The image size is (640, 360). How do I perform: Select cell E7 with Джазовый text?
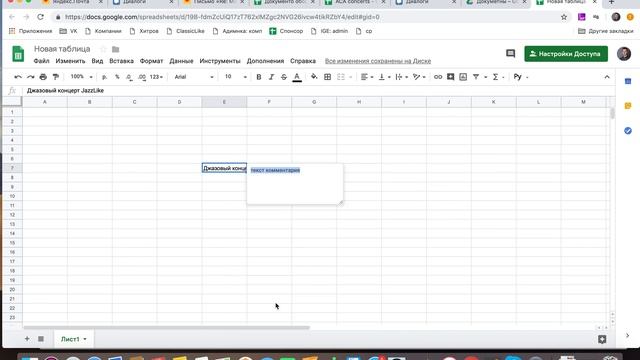point(224,168)
